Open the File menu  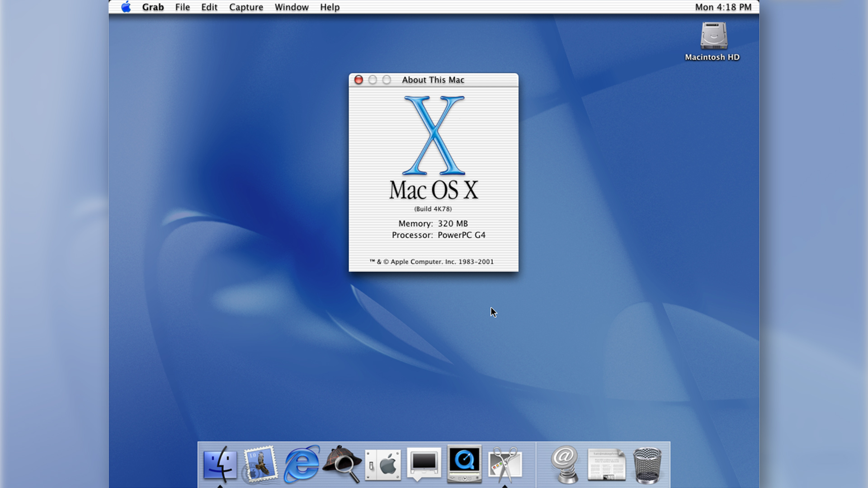pos(182,7)
